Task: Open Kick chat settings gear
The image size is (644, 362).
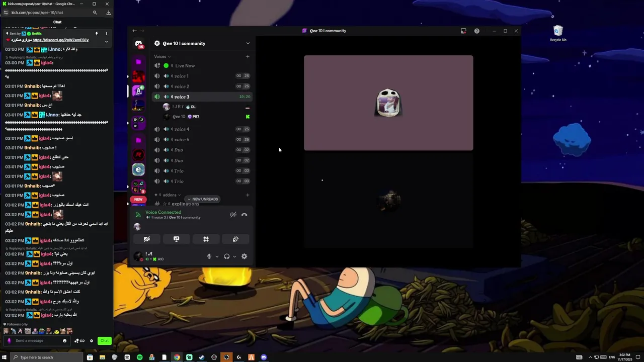Action: click(92, 341)
